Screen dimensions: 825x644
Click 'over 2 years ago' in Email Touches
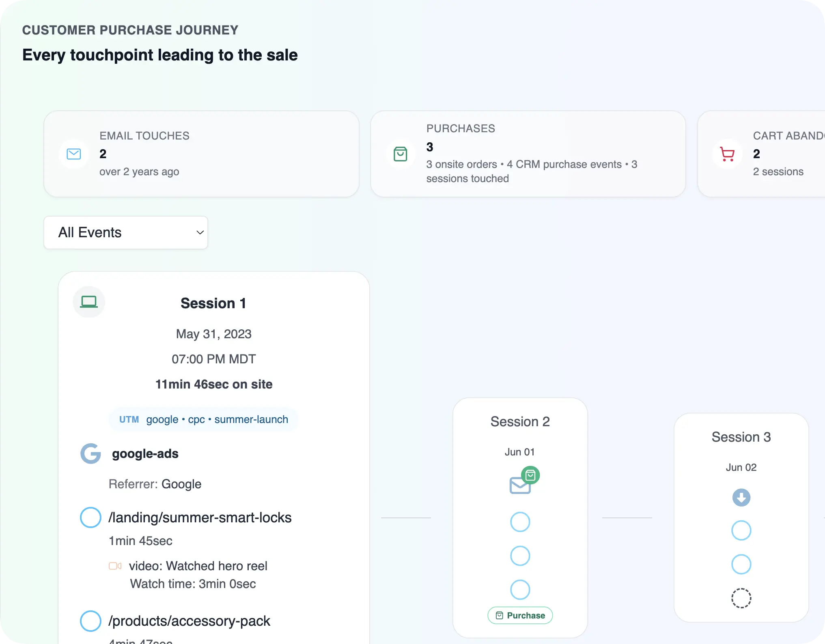pos(139,172)
